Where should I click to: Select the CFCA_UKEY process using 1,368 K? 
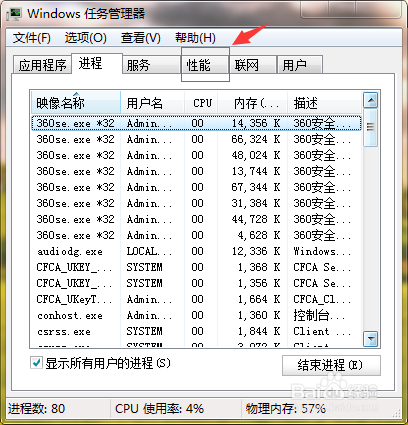(x=196, y=267)
